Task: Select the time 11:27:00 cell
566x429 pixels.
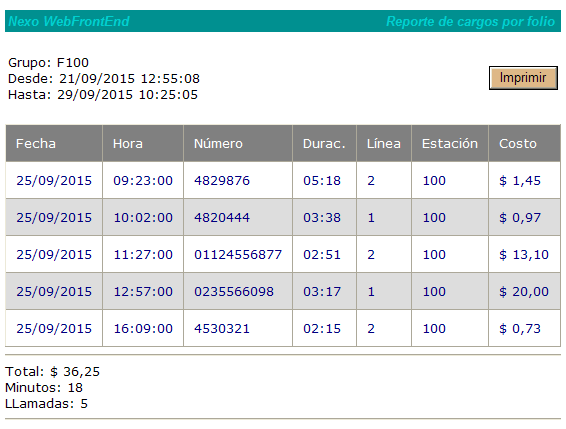Action: coord(143,254)
